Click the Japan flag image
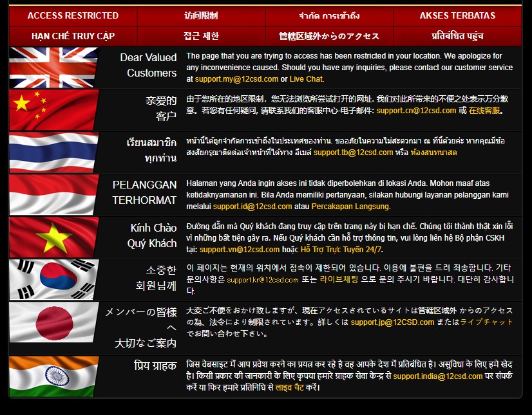This screenshot has height=415, width=532. (53, 324)
